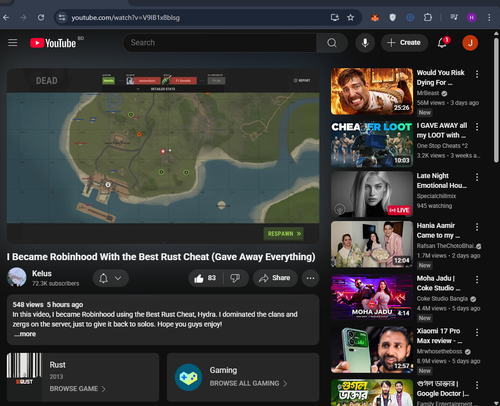This screenshot has height=406, width=500.
Task: Open the MrBeast Would You Risk Dying thumbnail
Action: (372, 91)
